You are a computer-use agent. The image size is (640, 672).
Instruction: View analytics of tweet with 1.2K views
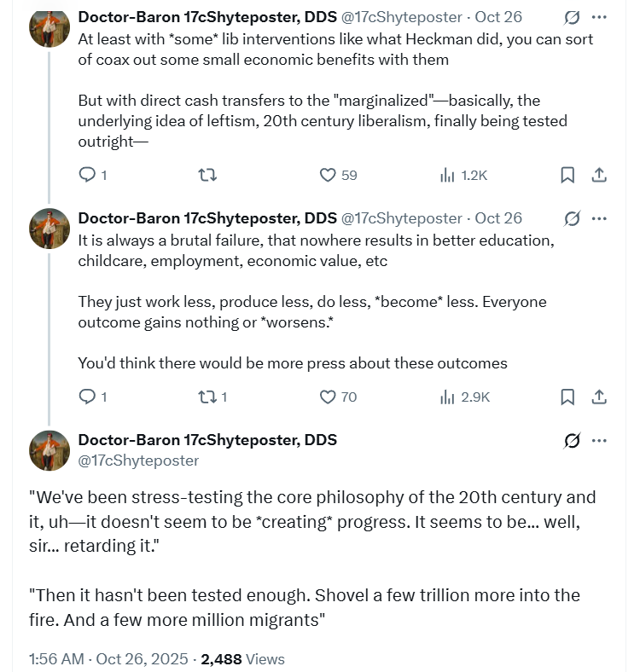[448, 175]
